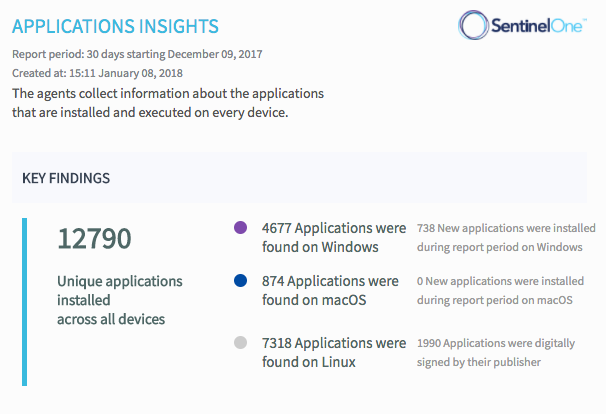Click the agents collect information description
Screen dimensions: 606x414
click(168, 103)
